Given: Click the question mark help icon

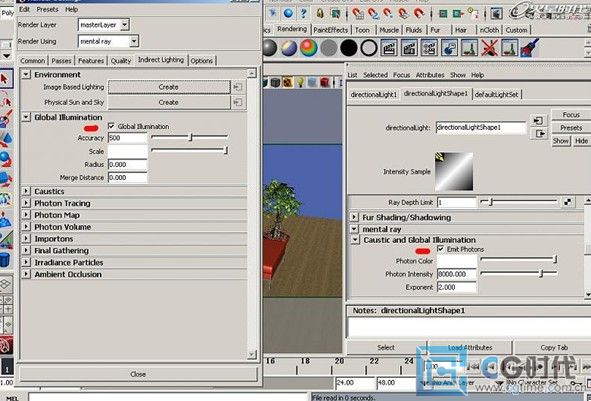Looking at the screenshot, I should (304, 13).
